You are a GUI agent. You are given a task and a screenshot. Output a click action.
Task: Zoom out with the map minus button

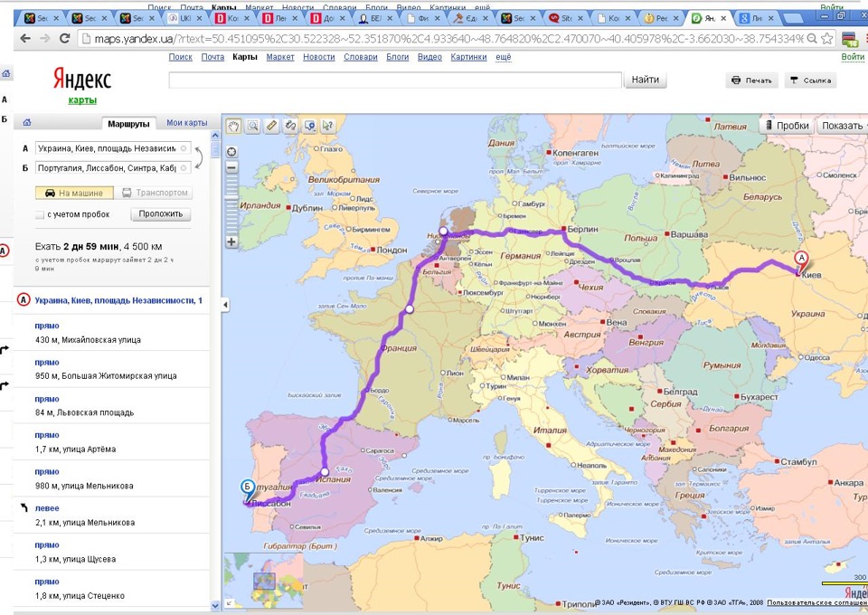click(232, 167)
